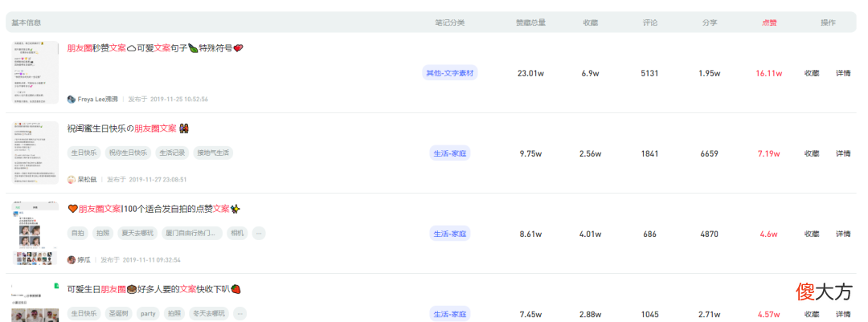
Task: Open thumbnail of 100个适合发自拍 note
Action: tap(35, 233)
